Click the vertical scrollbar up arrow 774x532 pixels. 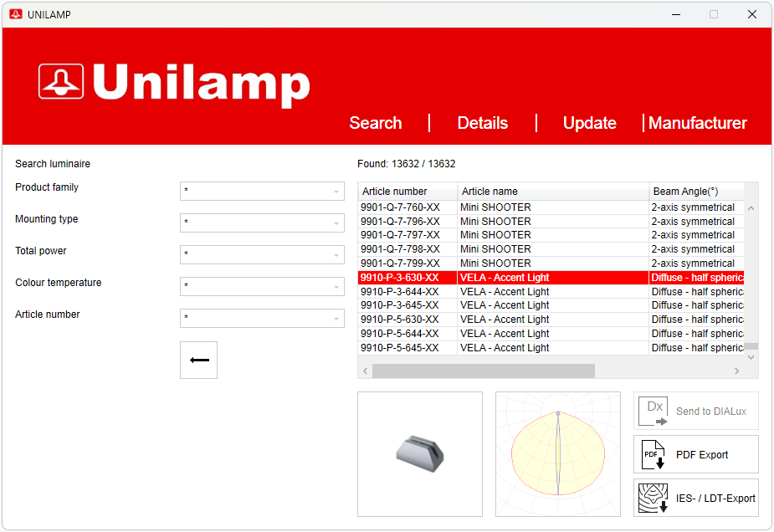click(751, 208)
